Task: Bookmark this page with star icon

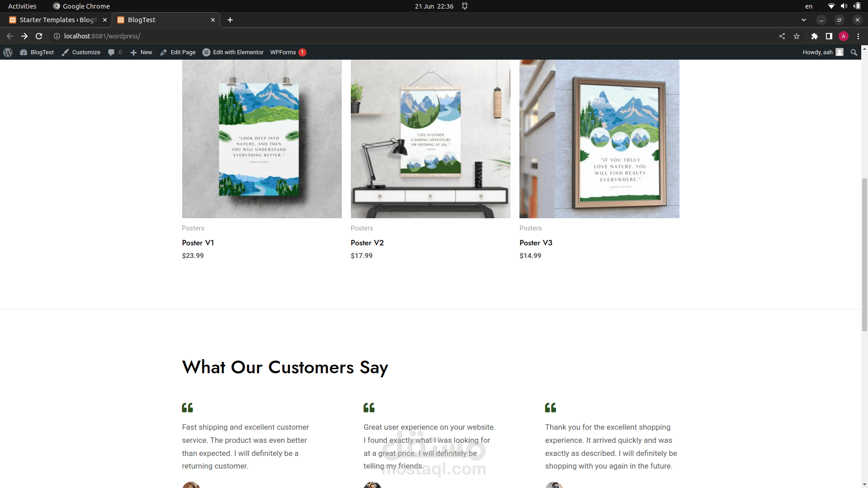Action: tap(797, 36)
